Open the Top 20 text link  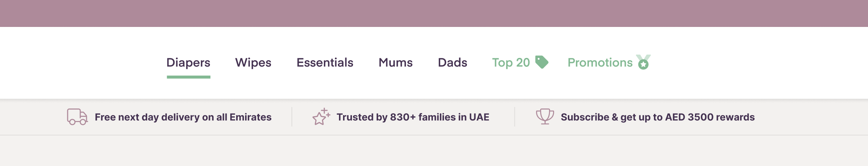point(511,63)
